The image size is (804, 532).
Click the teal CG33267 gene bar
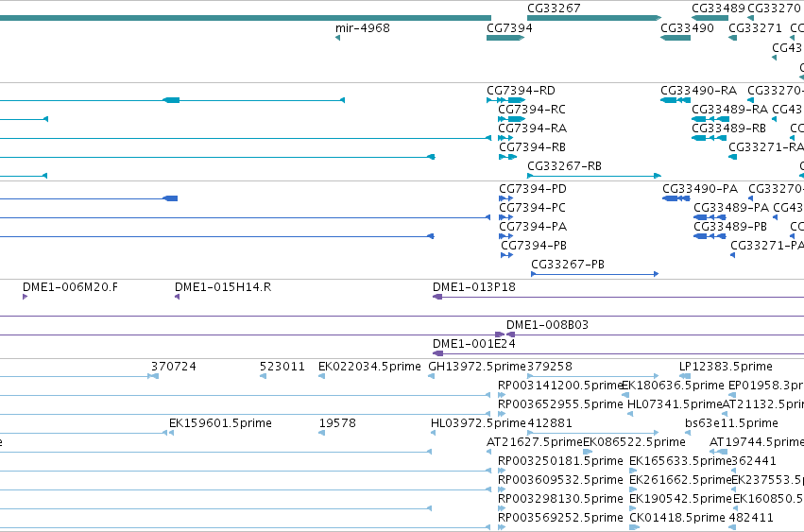coord(593,18)
